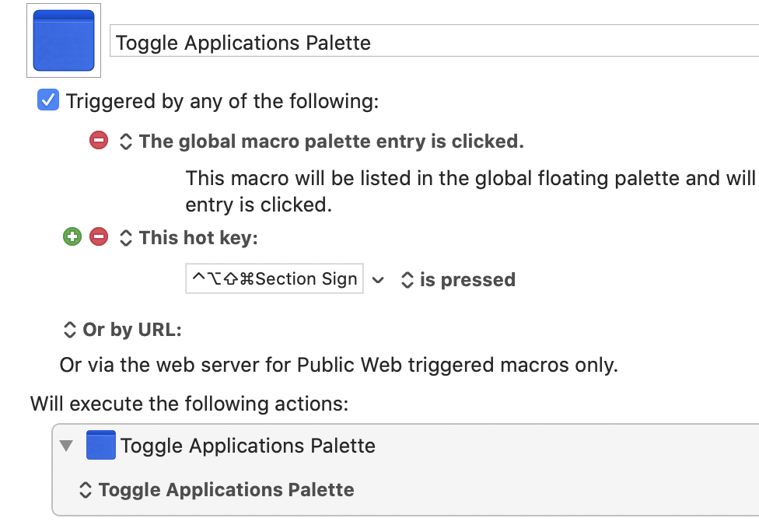
Task: Click the small blue palette action icon
Action: (101, 445)
